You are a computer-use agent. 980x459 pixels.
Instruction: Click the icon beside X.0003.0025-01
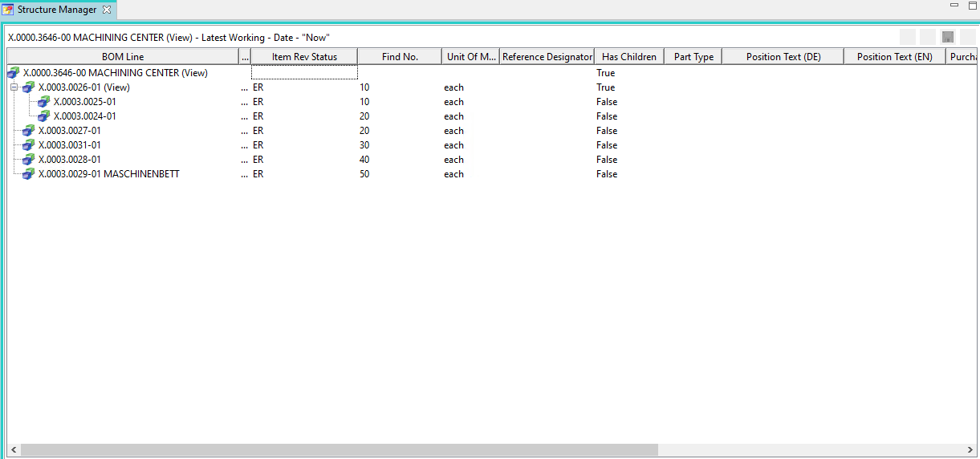44,102
